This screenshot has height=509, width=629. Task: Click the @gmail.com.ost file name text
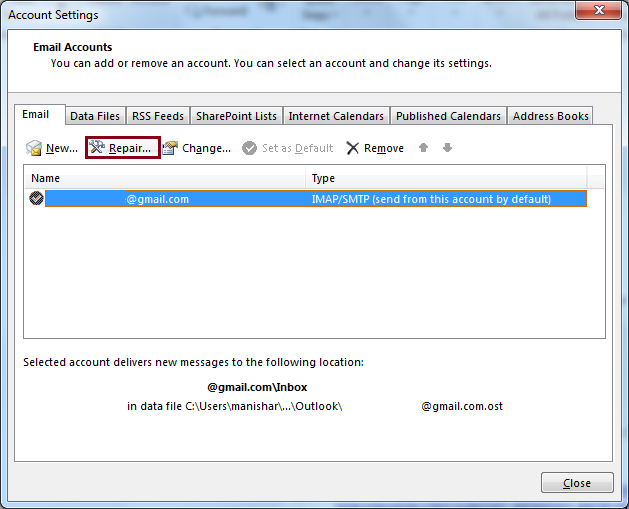pyautogui.click(x=462, y=406)
